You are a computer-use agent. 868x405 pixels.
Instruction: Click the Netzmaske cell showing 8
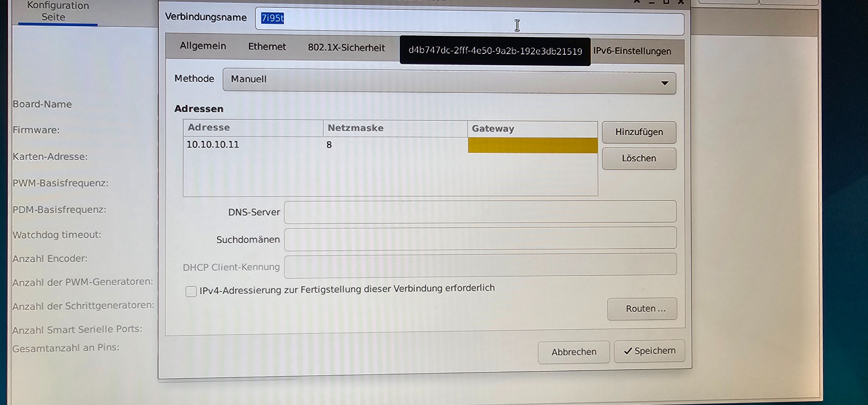329,145
